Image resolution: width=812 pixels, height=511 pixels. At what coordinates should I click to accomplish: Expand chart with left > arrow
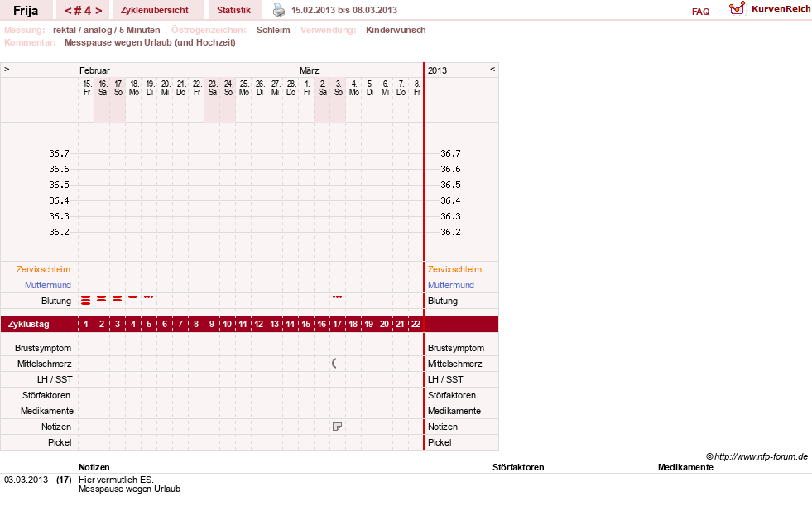7,69
